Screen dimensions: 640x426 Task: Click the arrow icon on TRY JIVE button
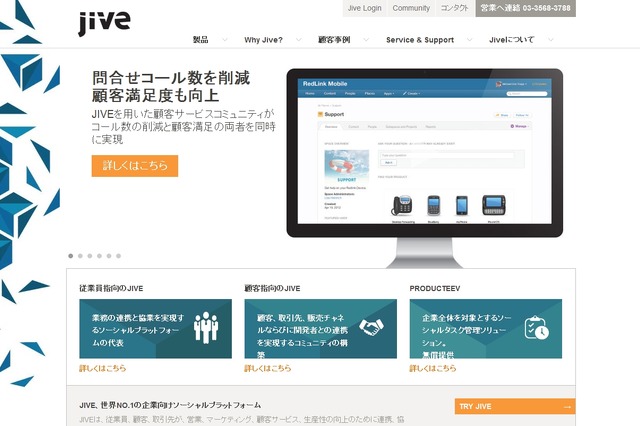[567, 407]
